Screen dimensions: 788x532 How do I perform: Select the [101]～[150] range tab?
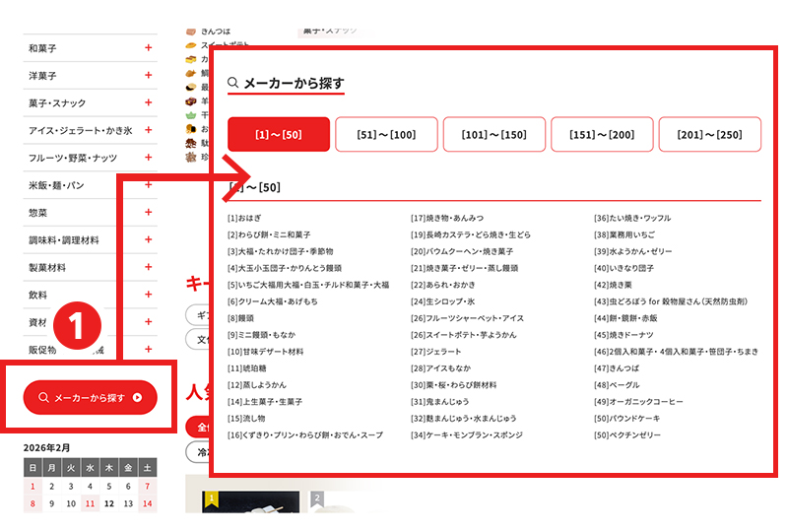tap(494, 134)
